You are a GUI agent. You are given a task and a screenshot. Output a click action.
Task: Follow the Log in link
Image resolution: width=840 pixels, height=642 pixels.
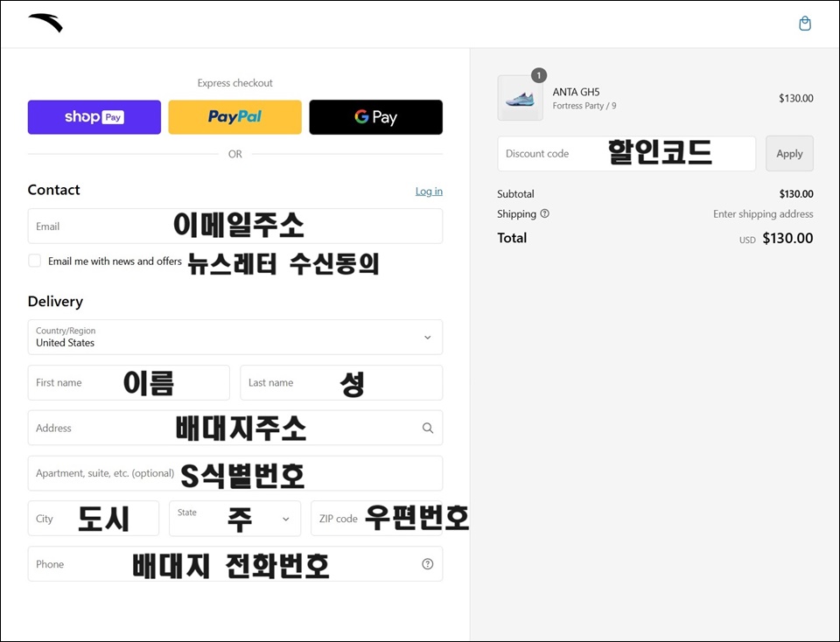click(429, 192)
